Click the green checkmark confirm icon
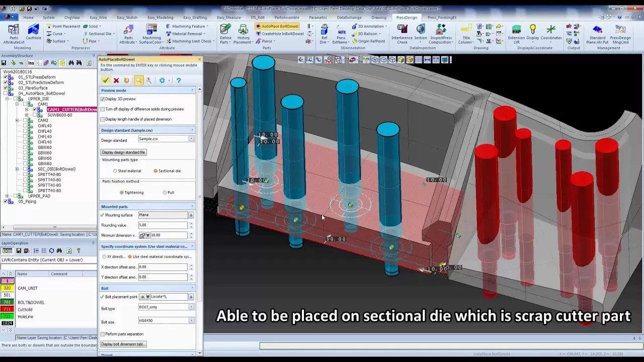644x362 pixels. click(x=105, y=80)
